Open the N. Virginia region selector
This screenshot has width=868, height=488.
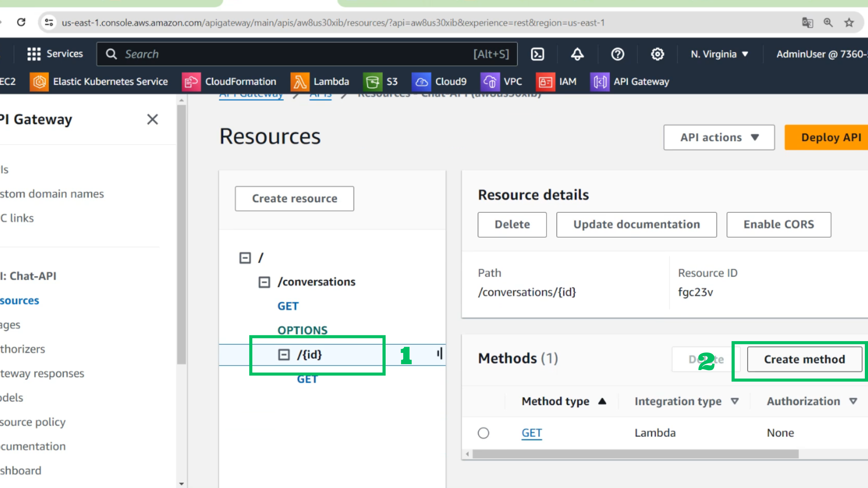pos(719,54)
